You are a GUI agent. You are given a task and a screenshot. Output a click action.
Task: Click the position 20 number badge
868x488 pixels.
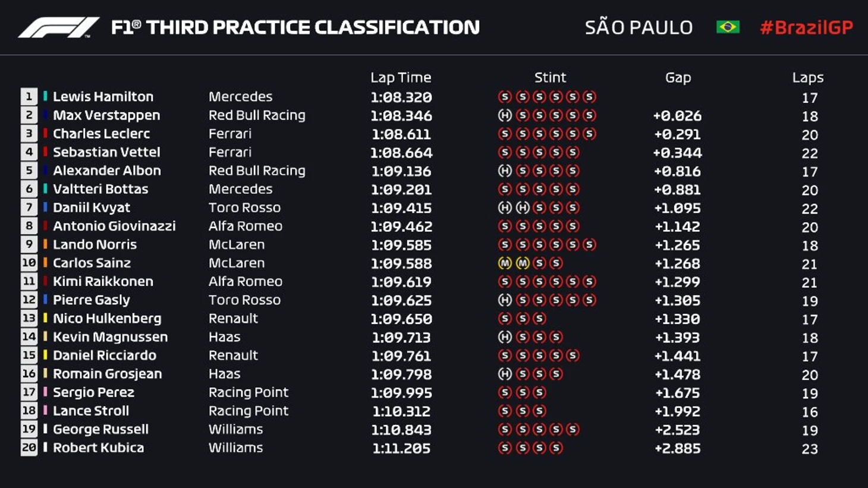pos(29,448)
